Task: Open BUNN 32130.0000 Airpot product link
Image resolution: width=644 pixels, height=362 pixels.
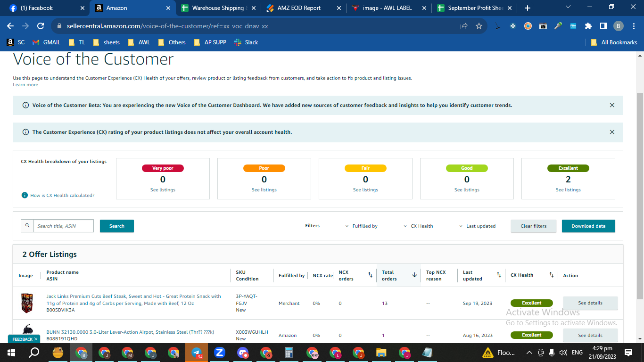Action: click(x=130, y=332)
